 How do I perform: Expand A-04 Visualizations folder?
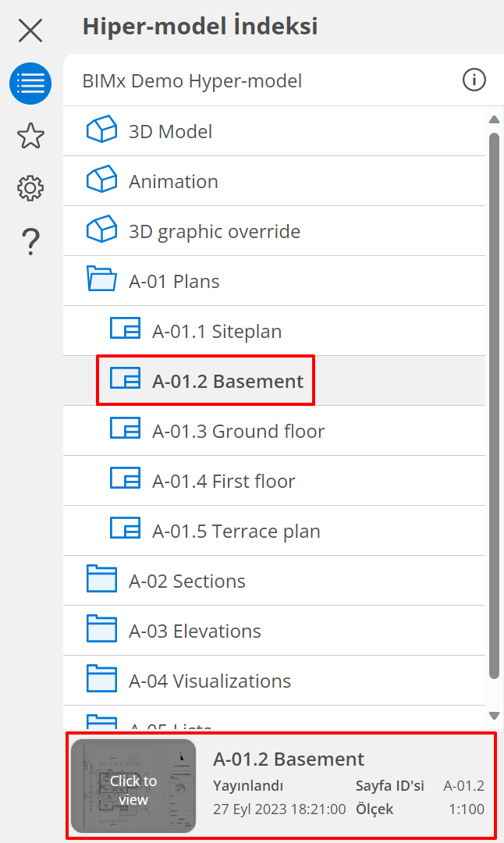(209, 681)
